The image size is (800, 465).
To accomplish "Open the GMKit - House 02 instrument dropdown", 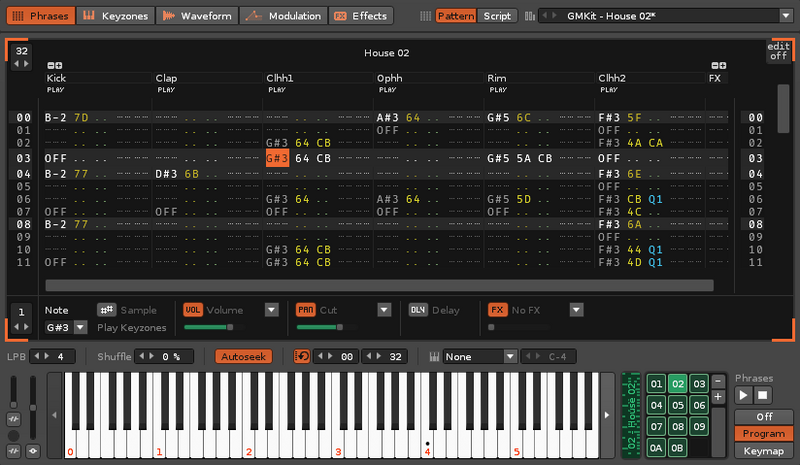I will pos(664,16).
